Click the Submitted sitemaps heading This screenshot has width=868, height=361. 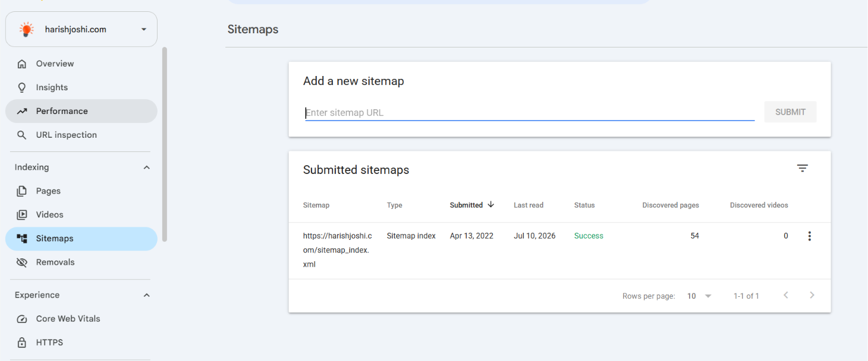click(x=356, y=170)
